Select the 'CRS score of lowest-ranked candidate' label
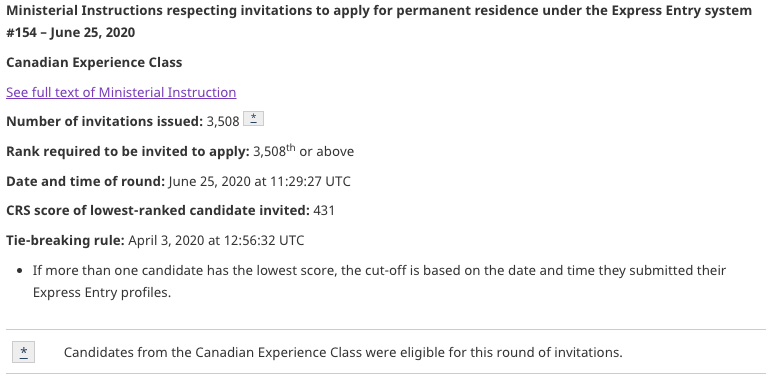Viewport: 772px width, 379px height. [x=158, y=211]
